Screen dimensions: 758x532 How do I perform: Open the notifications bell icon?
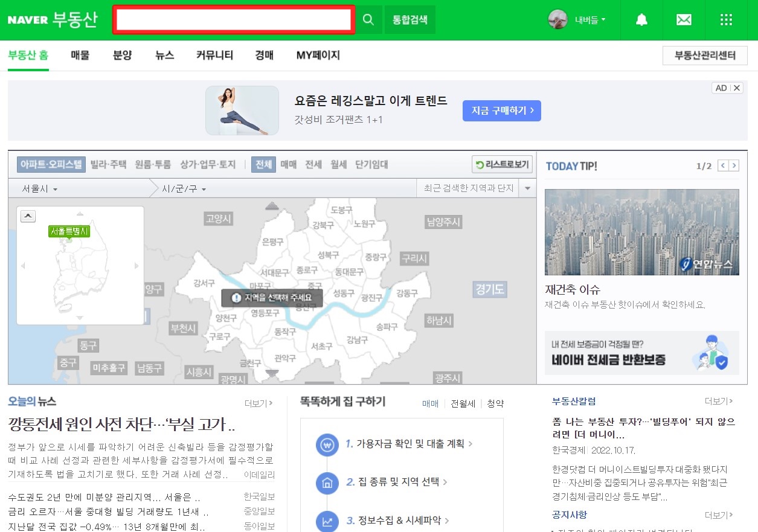(641, 20)
